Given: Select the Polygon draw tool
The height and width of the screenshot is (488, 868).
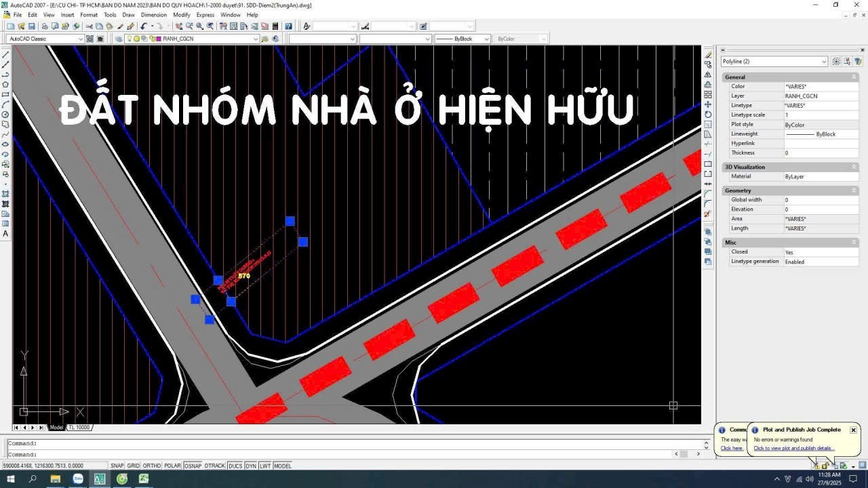Looking at the screenshot, I should point(6,85).
